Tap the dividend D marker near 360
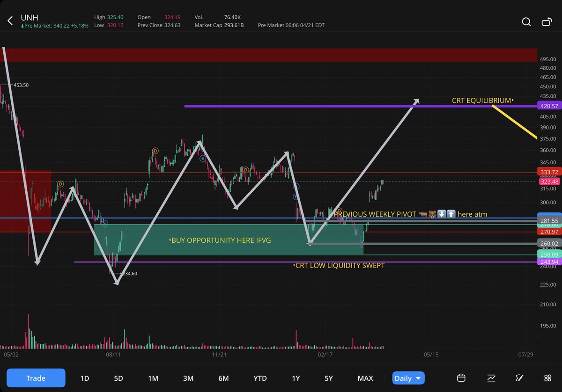Screen dimensions: 562x392 point(155,151)
